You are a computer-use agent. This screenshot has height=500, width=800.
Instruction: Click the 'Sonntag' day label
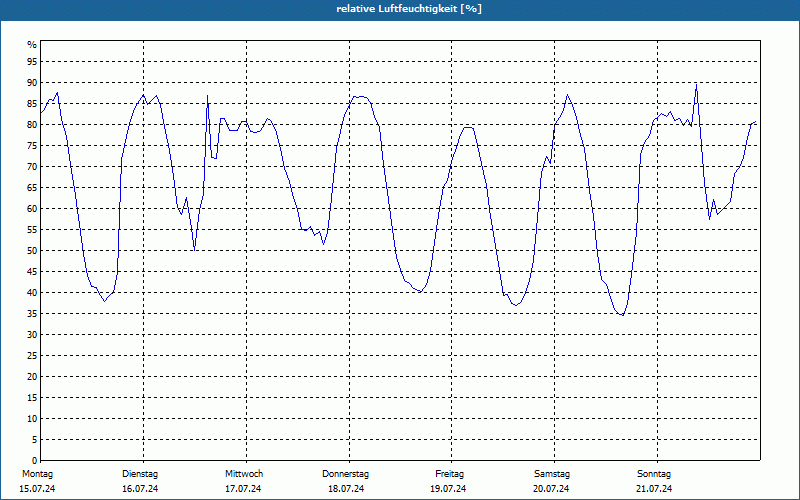(654, 474)
